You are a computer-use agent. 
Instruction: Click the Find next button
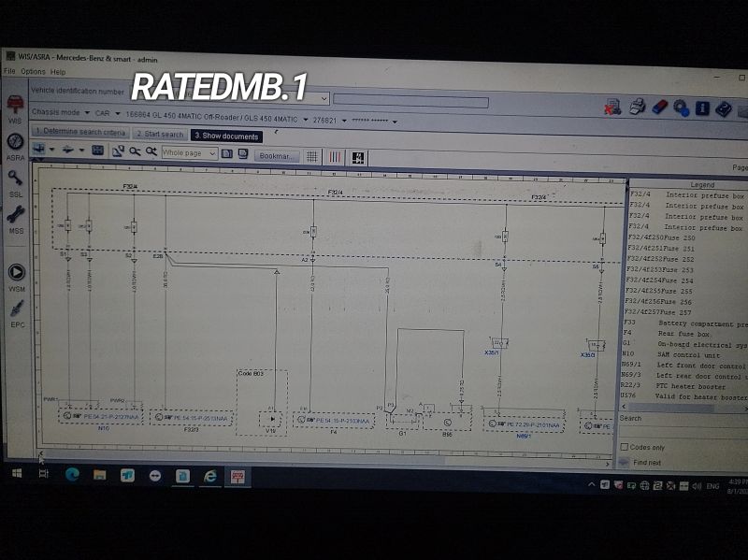pos(647,462)
